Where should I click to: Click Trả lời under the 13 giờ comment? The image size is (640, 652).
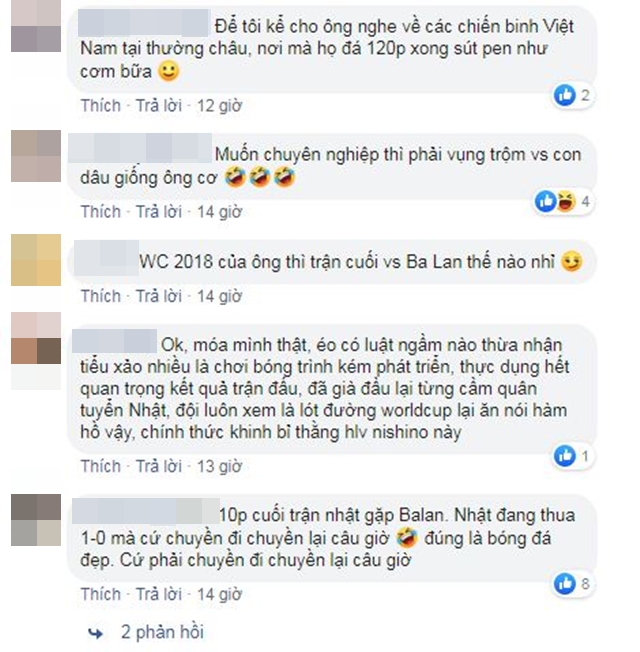tap(159, 466)
